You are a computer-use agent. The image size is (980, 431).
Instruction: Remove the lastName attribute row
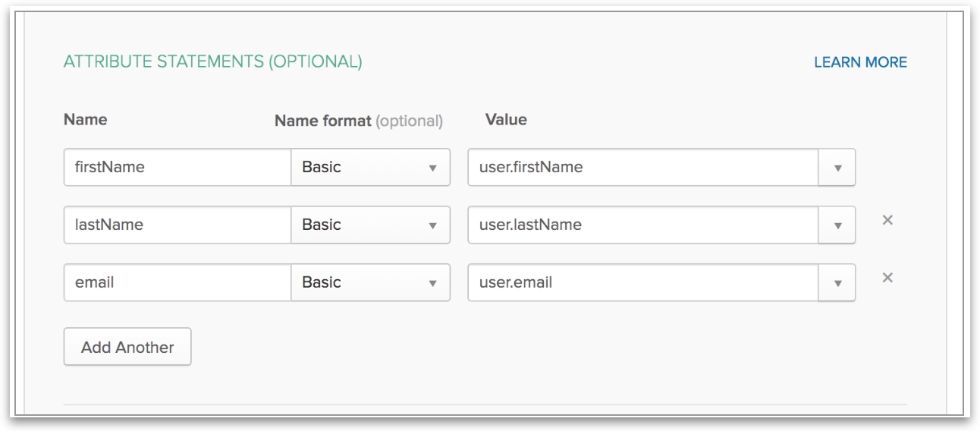coord(887,220)
